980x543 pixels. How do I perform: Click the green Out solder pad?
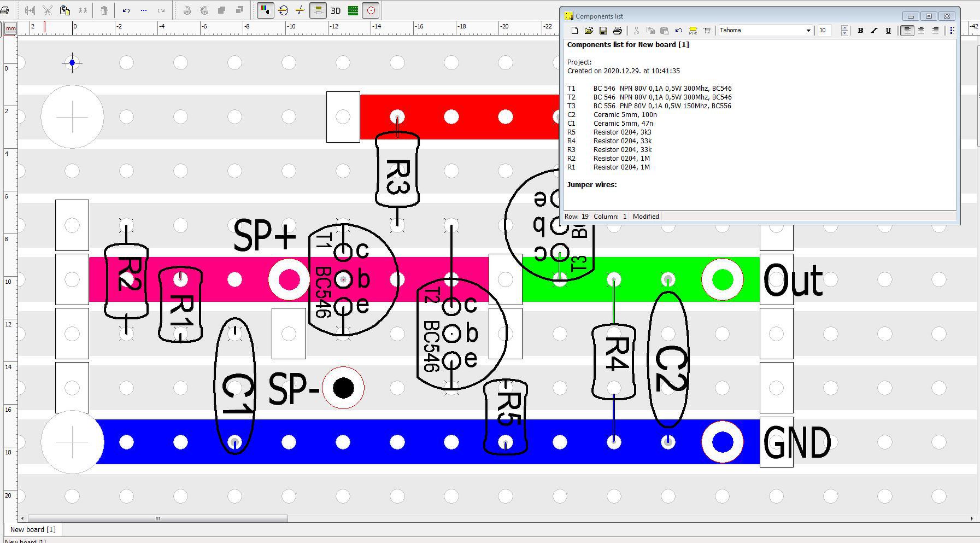(723, 279)
